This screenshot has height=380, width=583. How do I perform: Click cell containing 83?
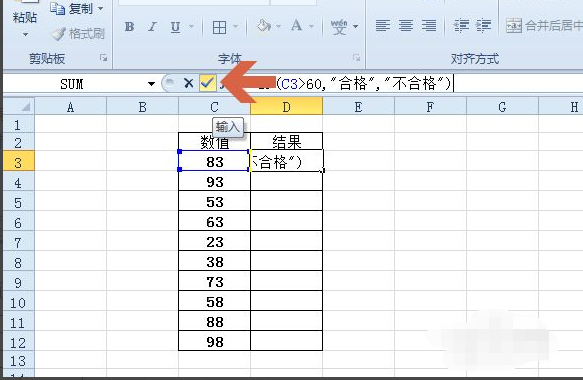[x=215, y=161]
